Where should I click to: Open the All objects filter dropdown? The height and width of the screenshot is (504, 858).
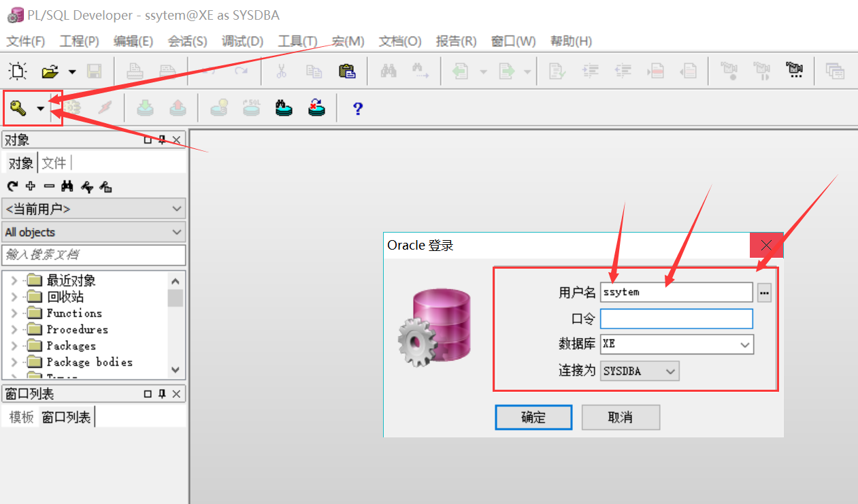pos(93,232)
